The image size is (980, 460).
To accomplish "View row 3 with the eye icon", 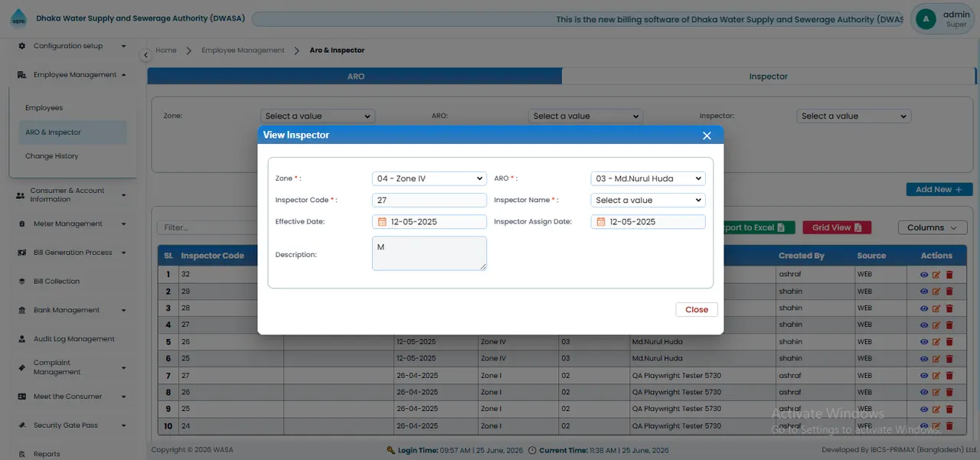I will (x=924, y=308).
